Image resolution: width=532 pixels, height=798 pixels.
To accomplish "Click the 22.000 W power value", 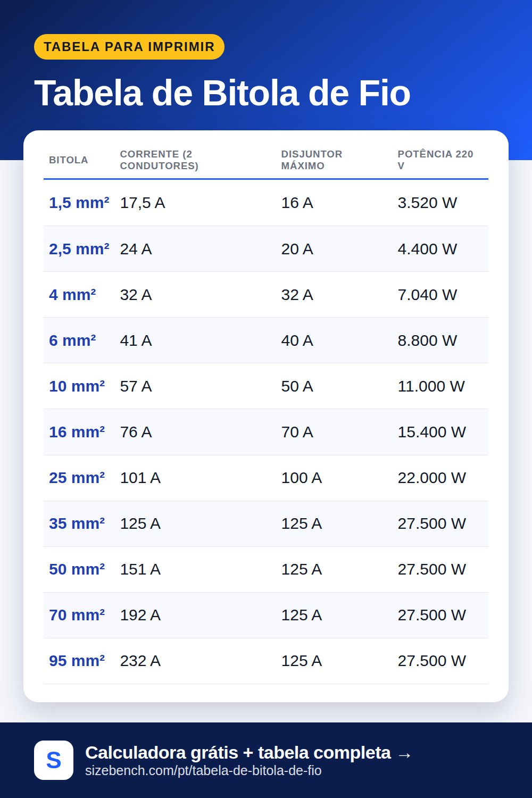I will coord(431,477).
